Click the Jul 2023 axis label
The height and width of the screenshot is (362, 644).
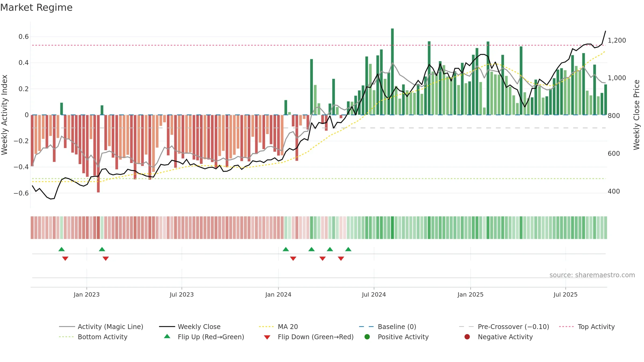[x=182, y=294]
